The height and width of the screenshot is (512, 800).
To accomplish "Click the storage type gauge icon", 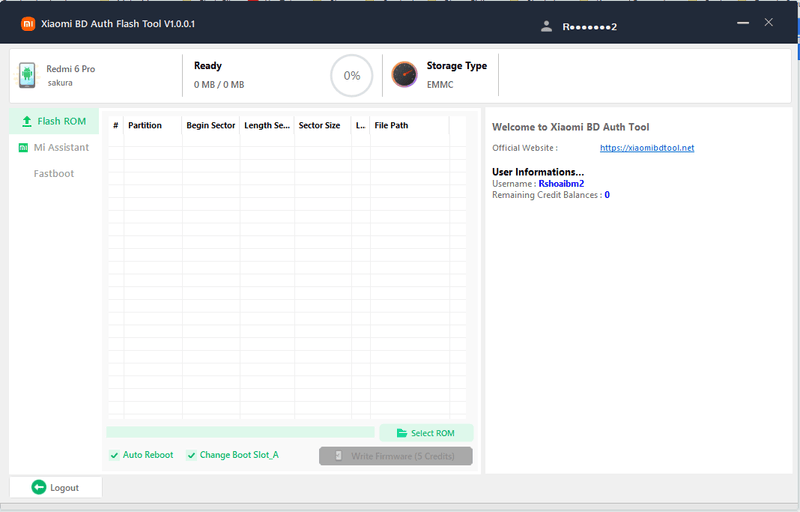I will 404,74.
